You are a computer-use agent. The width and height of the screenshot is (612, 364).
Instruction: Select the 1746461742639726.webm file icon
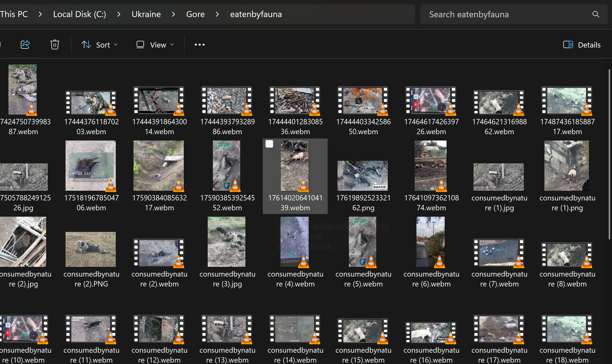point(431,101)
